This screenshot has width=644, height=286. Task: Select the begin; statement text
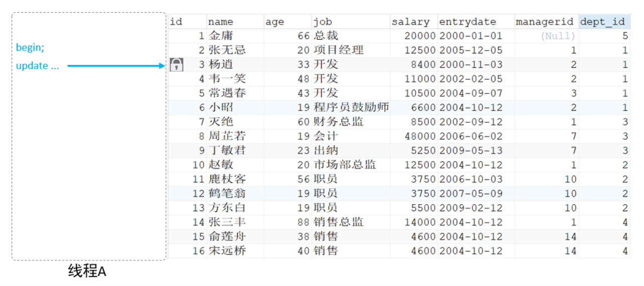click(30, 48)
